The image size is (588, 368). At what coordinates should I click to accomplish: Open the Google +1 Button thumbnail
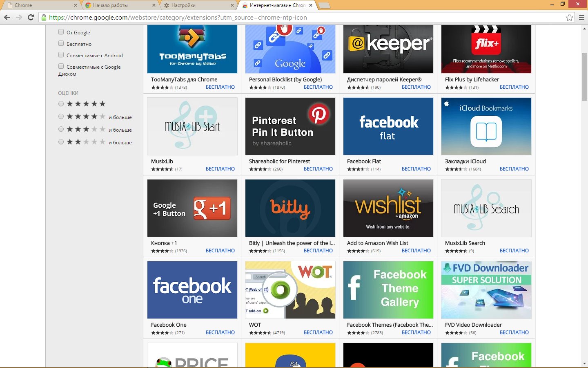pos(192,208)
